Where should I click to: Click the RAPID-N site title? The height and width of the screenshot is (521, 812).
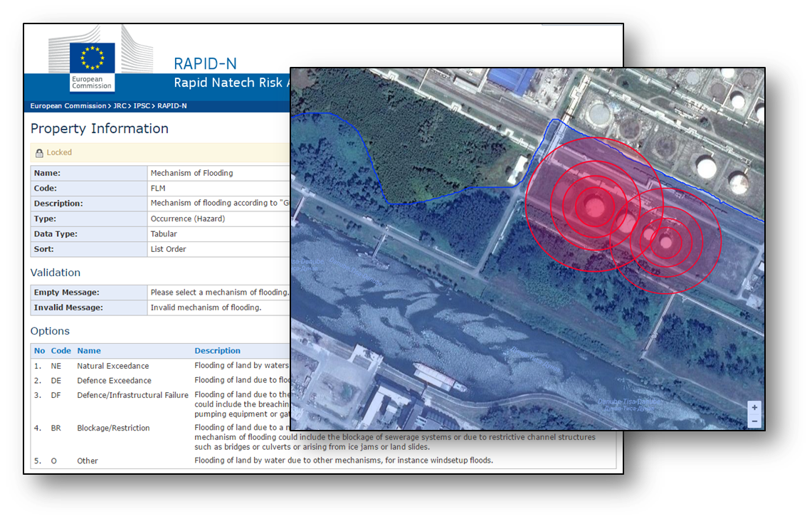pyautogui.click(x=205, y=63)
